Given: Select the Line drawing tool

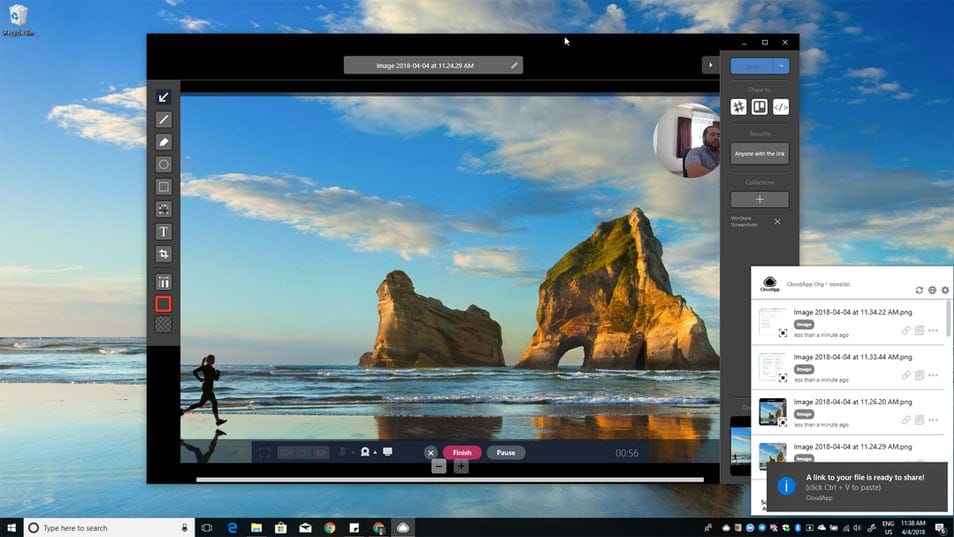Looking at the screenshot, I should coord(164,119).
